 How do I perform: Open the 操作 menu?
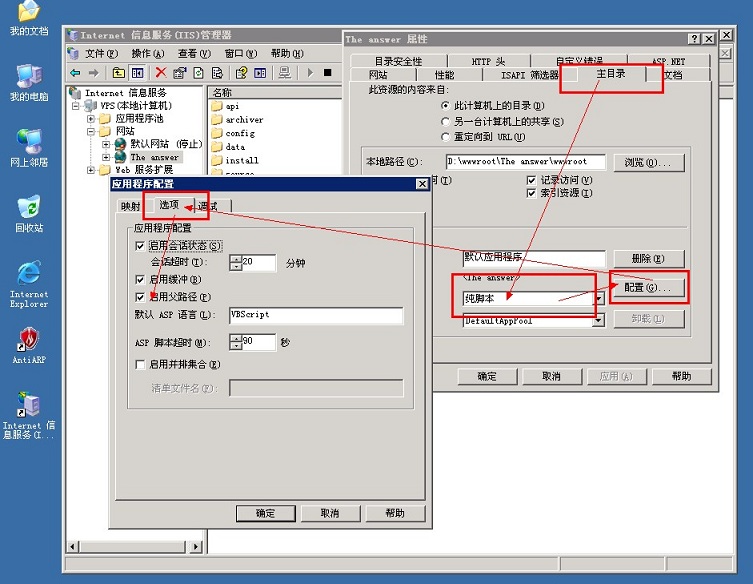click(x=148, y=53)
